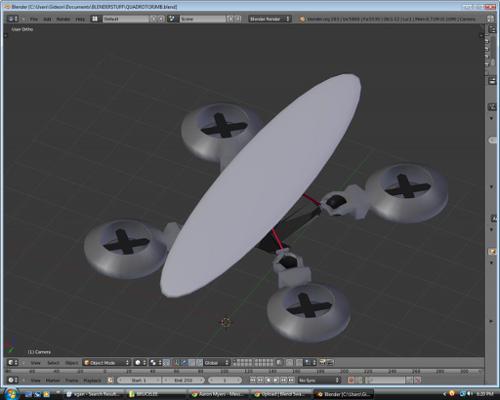
Task: Open the Chrome Upload Blend Swap taskbar item
Action: (281, 394)
